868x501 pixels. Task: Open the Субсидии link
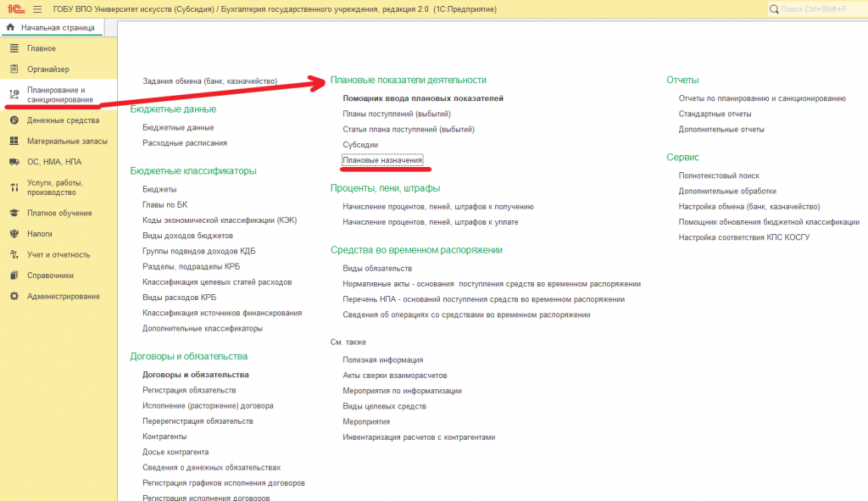pyautogui.click(x=360, y=144)
